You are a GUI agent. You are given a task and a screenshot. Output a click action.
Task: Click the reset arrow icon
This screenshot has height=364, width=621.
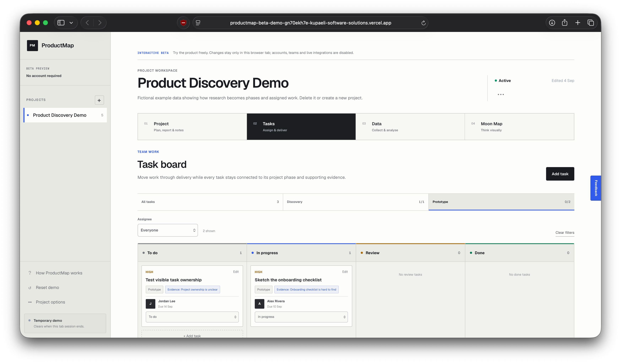click(30, 288)
